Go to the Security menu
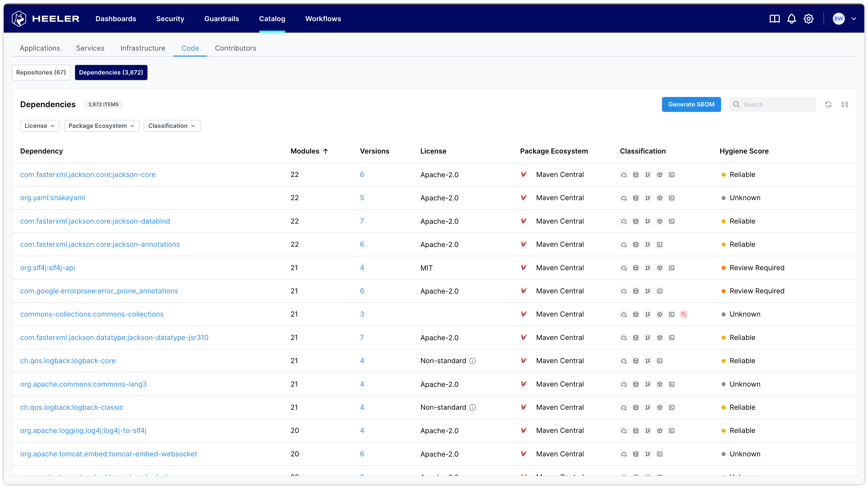The width and height of the screenshot is (868, 488). pyautogui.click(x=170, y=19)
